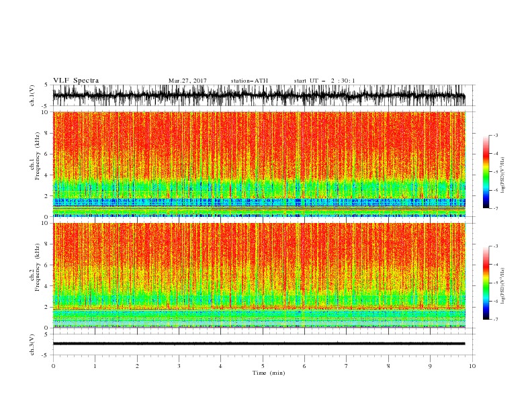Click the ch.1 voltage waveform trace
Viewport: 532px width, 411px height.
tap(259, 95)
